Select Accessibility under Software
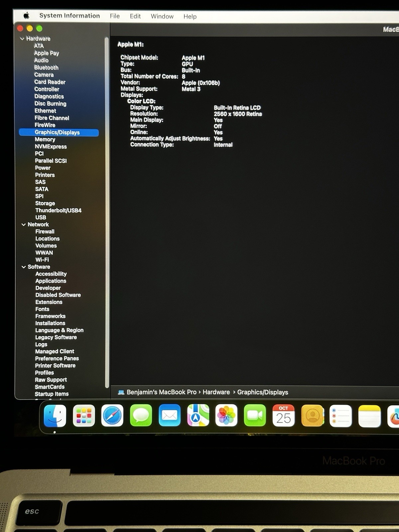Viewport: 399px width, 532px height. point(51,274)
